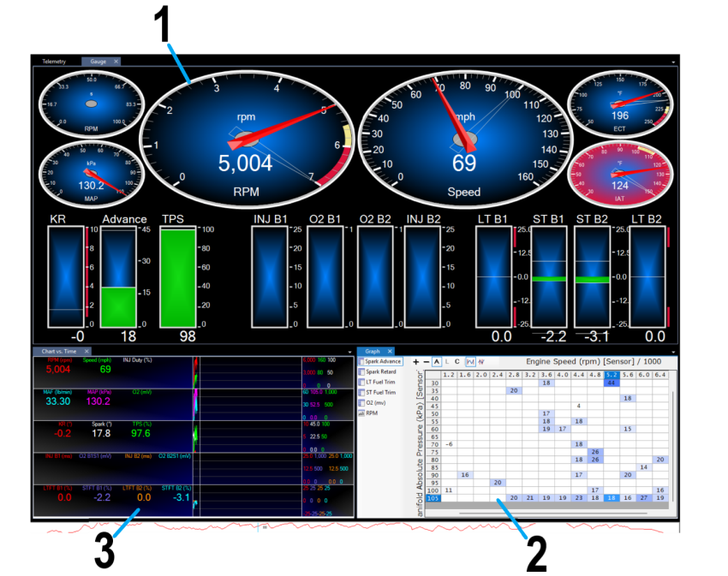This screenshot has height=576, width=728.
Task: Open the Chart vs. Time panel dropdown arrow
Action: click(349, 352)
